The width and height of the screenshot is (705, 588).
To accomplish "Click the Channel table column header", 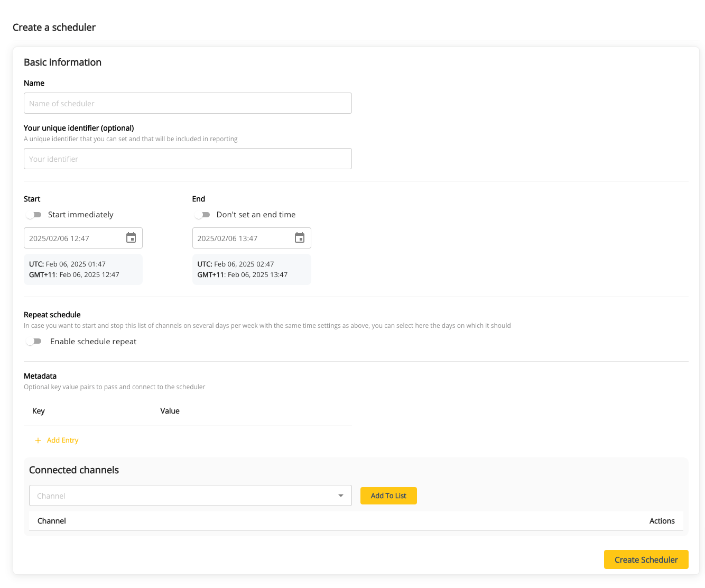I will (x=52, y=521).
